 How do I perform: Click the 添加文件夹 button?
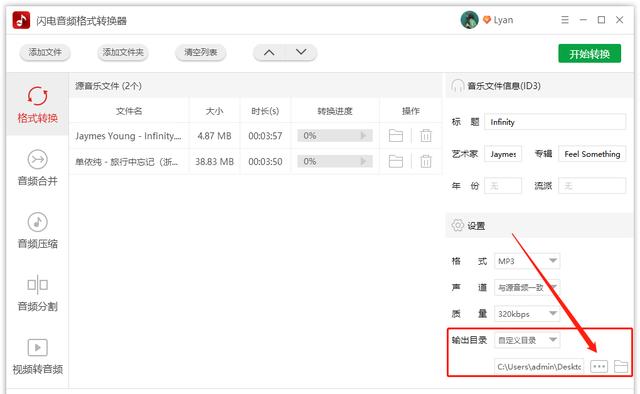(123, 52)
